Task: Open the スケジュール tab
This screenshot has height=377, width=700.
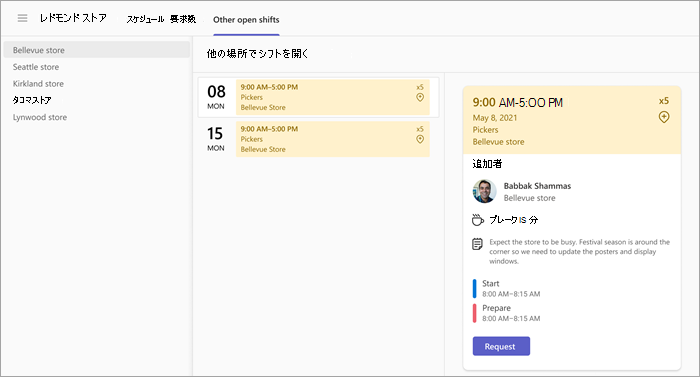Action: click(145, 19)
